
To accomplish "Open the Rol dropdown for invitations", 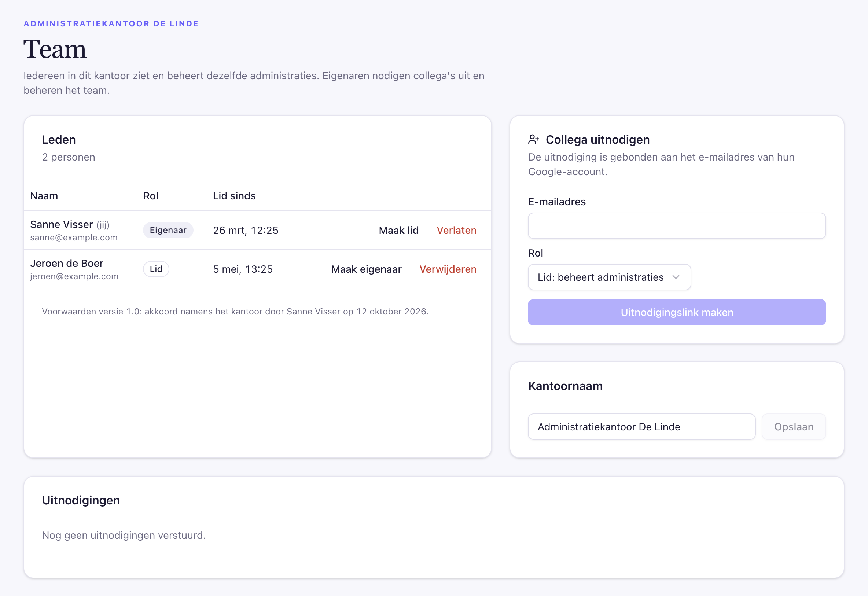I will [x=609, y=277].
